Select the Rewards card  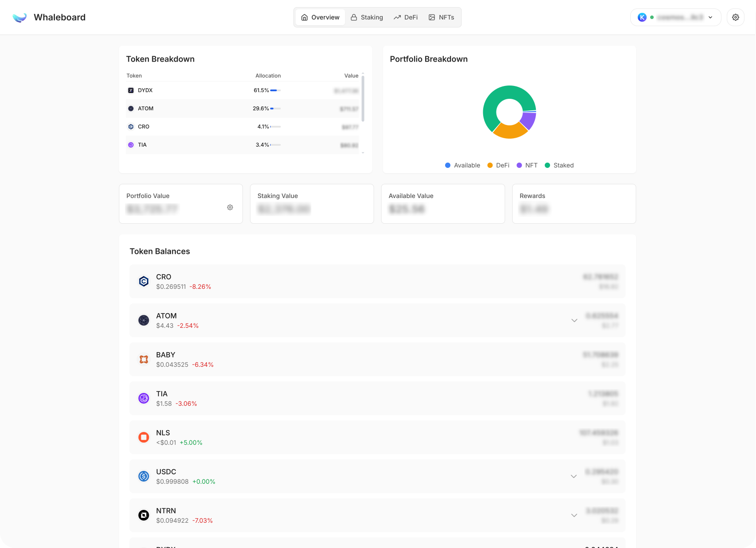point(574,204)
